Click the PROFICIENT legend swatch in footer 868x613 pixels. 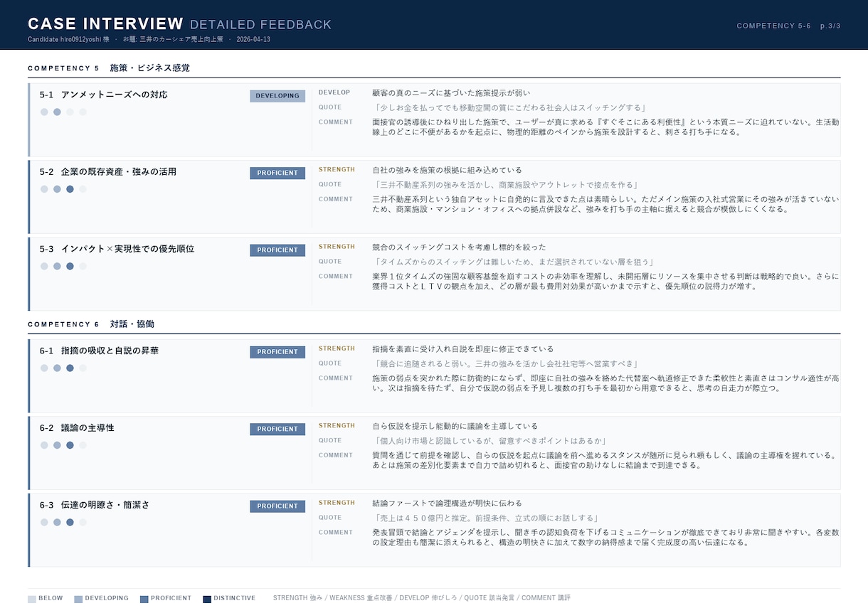coord(144,599)
